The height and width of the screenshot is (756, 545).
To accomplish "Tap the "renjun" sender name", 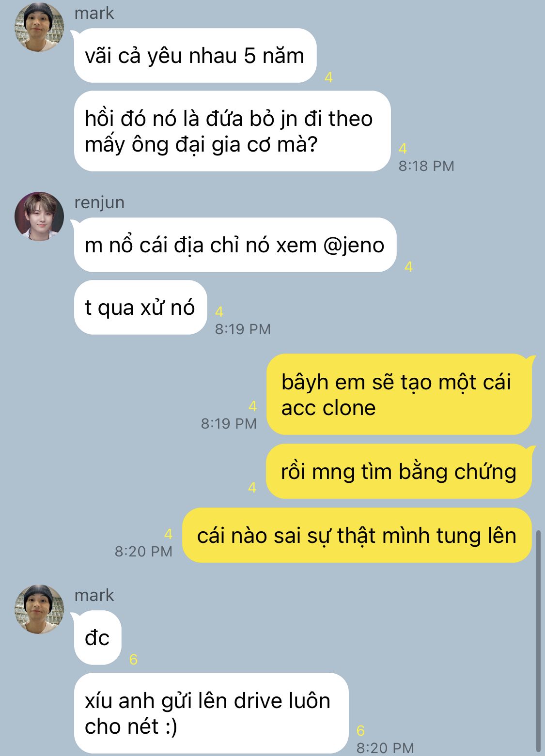I will (x=99, y=202).
